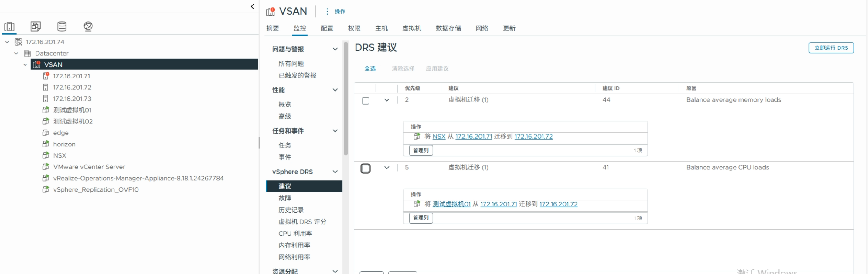Open the NSX link in migration action
Screen dimensions: 868x274
click(x=439, y=136)
